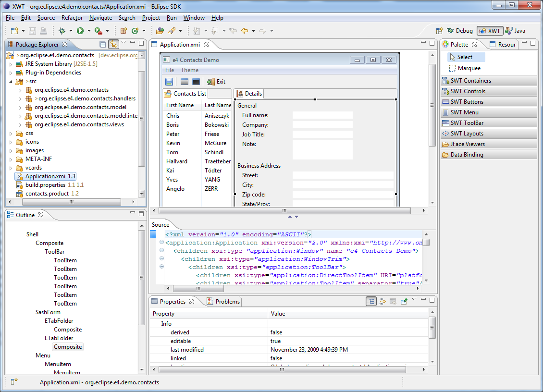Screen dimensions: 543x392
Task: Click the dark theme icon in demo toolbar
Action: pos(196,82)
